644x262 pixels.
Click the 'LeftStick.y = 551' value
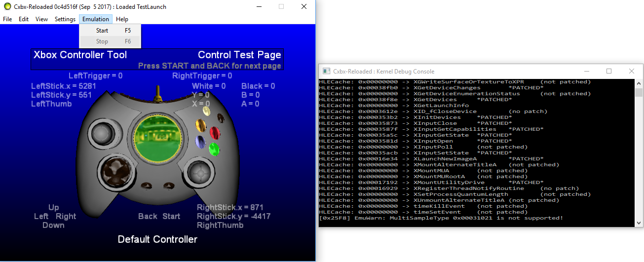point(61,95)
